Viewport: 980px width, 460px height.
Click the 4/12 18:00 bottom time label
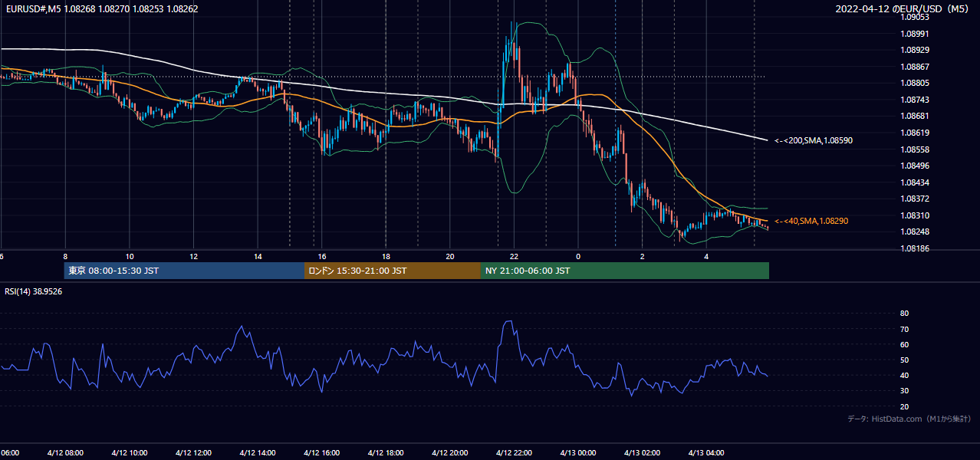[386, 452]
